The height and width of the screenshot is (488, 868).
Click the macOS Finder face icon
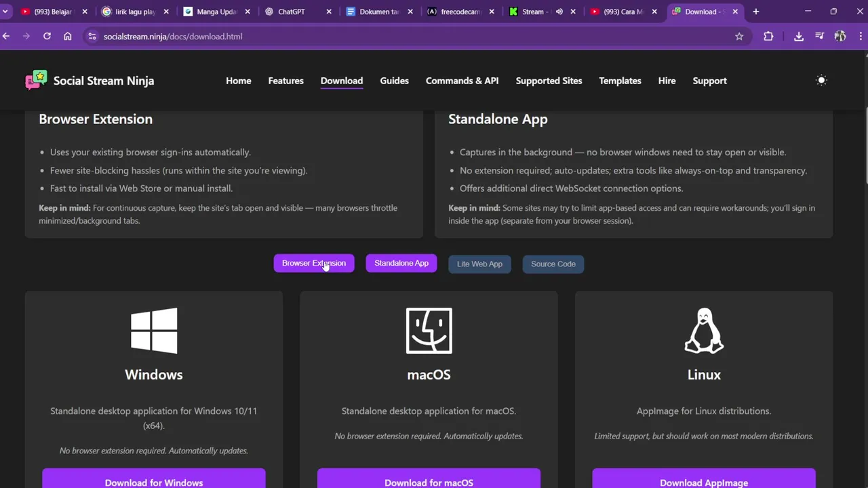click(429, 331)
